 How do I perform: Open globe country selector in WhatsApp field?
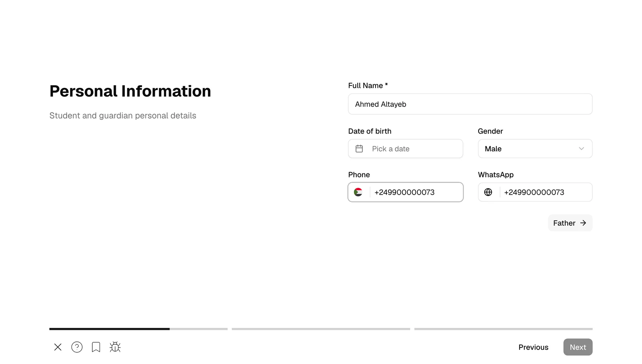488,192
